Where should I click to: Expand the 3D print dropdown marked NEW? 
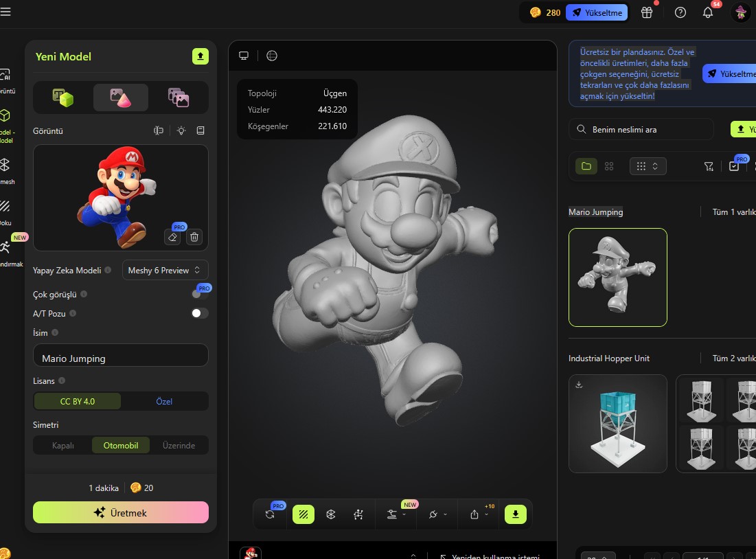(x=397, y=514)
